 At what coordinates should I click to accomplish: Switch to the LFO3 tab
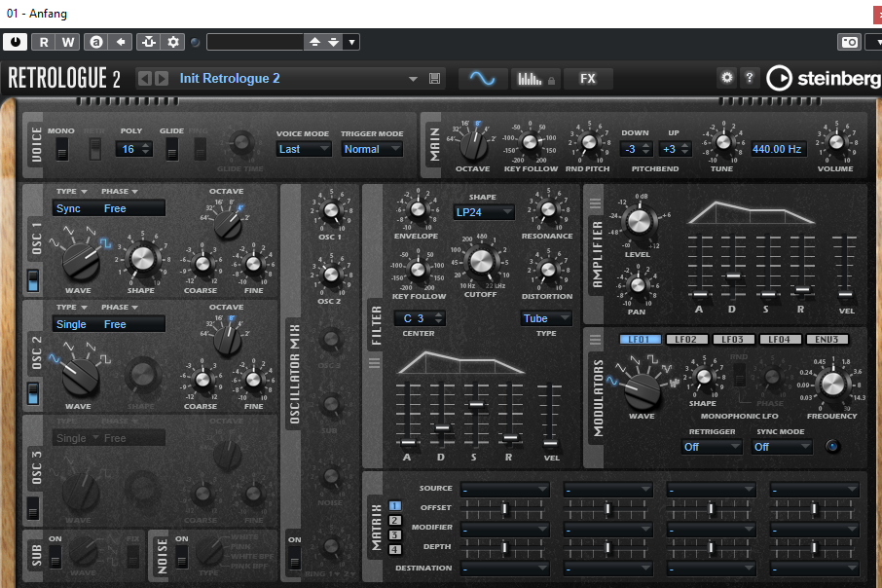733,340
